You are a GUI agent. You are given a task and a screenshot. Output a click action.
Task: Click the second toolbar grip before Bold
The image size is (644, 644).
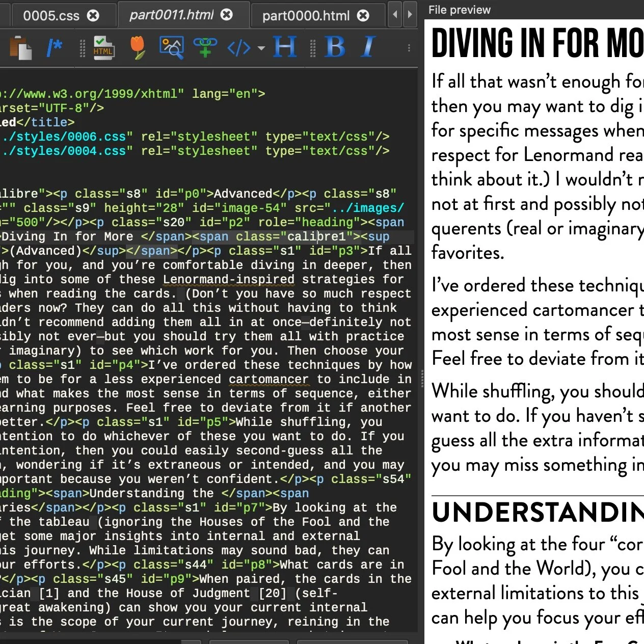(x=313, y=48)
